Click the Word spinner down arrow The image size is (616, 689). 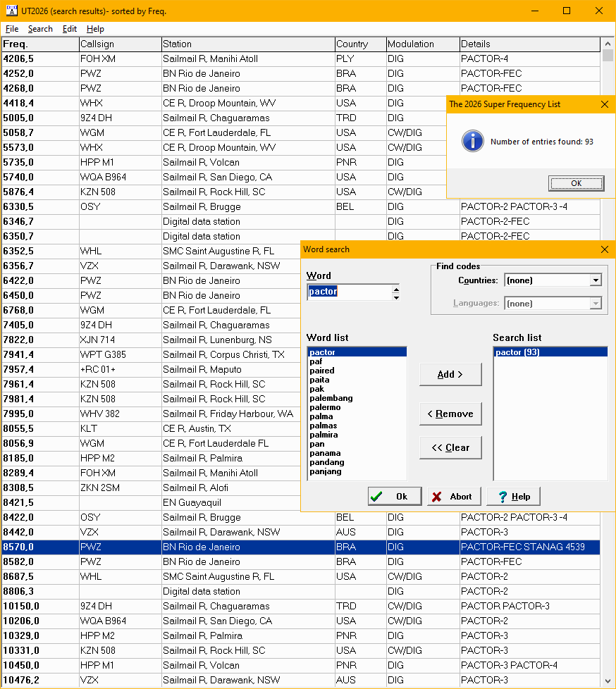point(396,297)
